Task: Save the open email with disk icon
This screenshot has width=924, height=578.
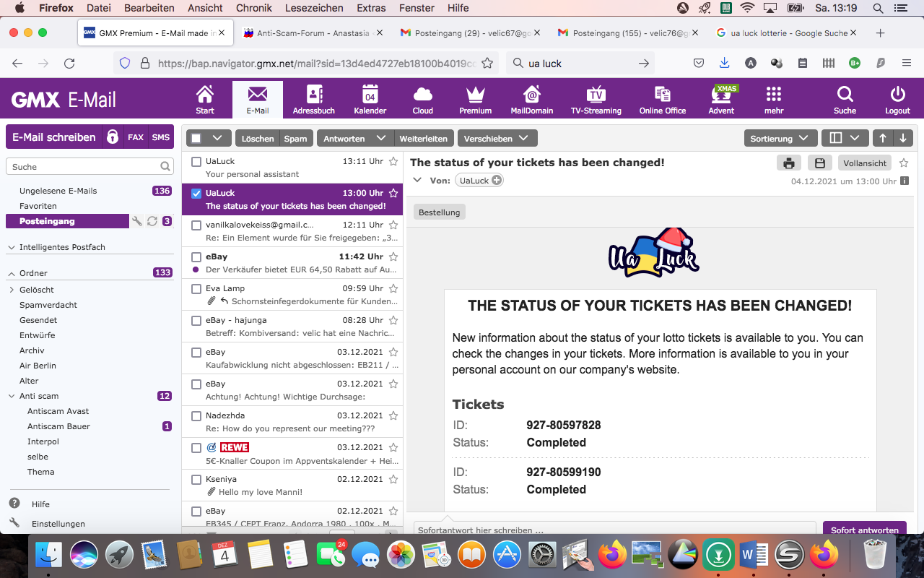Action: click(x=820, y=163)
